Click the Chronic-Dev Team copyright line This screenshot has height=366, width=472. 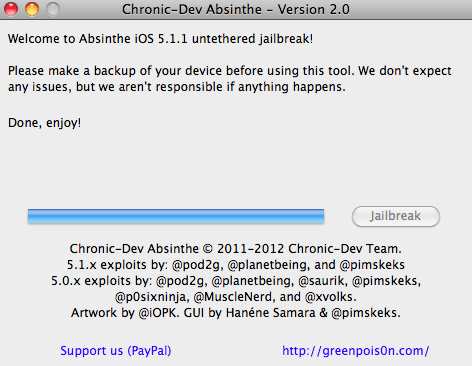pyautogui.click(x=236, y=249)
